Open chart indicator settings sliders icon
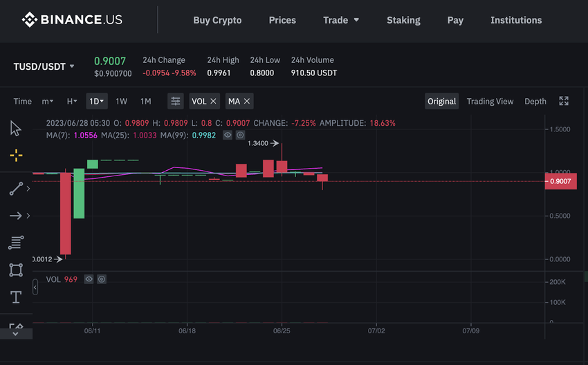The width and height of the screenshot is (588, 365). pyautogui.click(x=176, y=101)
